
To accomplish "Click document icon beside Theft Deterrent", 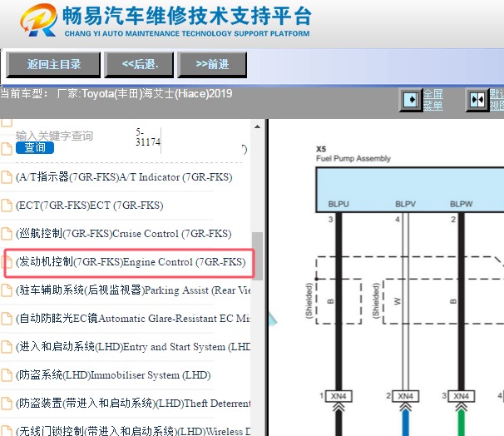I will (6, 404).
